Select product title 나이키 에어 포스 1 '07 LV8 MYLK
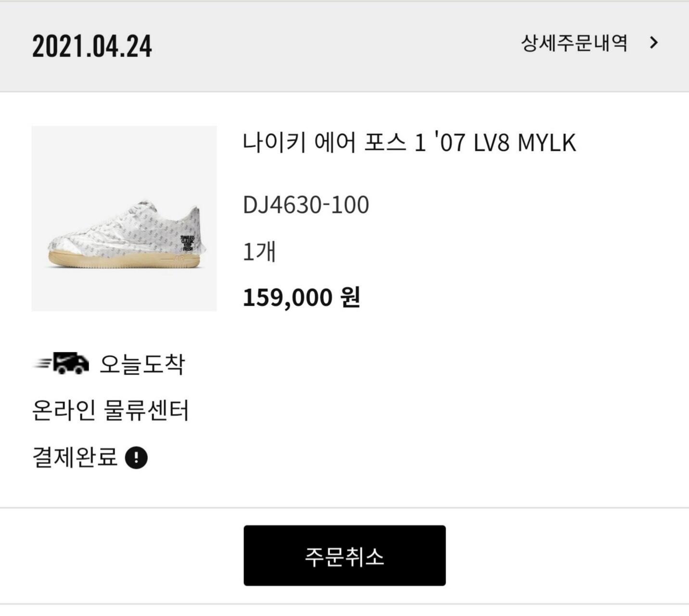The image size is (689, 616). [x=409, y=142]
